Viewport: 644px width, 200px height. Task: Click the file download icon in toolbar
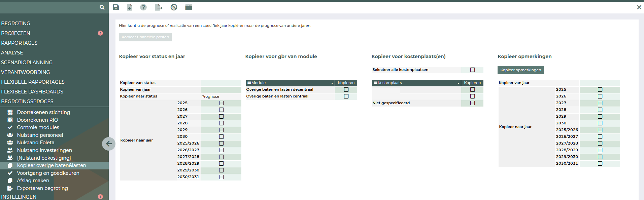(129, 7)
